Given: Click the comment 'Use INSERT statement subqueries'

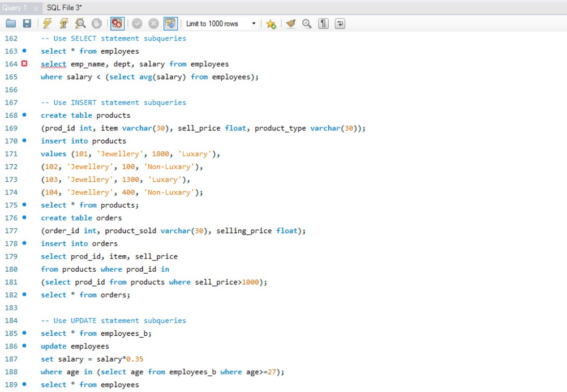Looking at the screenshot, I should coord(120,103).
